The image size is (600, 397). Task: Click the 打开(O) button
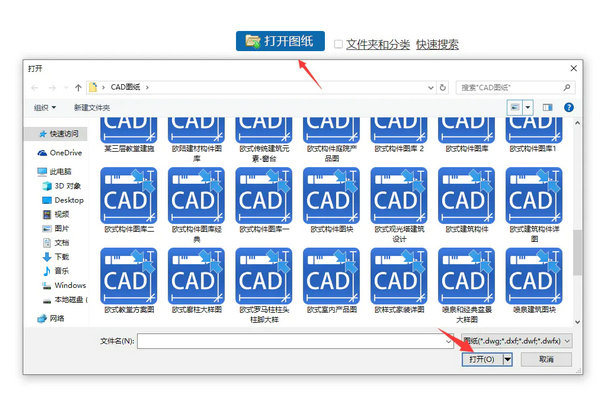coord(483,359)
